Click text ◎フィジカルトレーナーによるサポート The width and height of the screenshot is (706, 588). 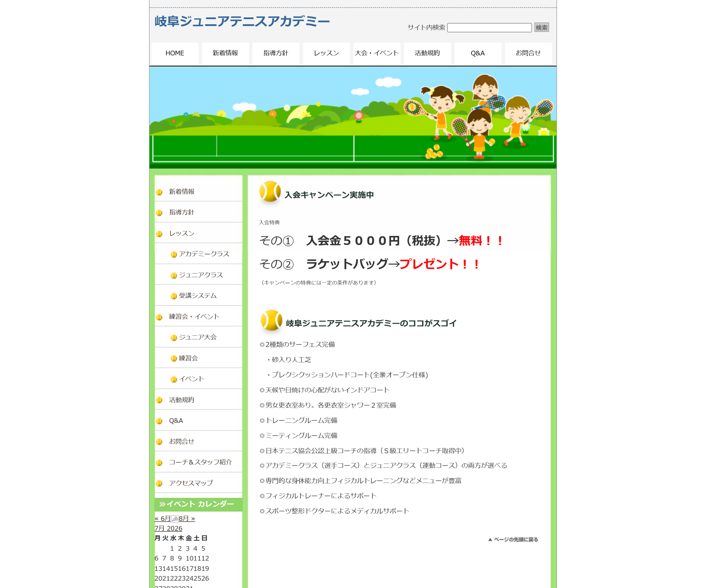click(318, 496)
